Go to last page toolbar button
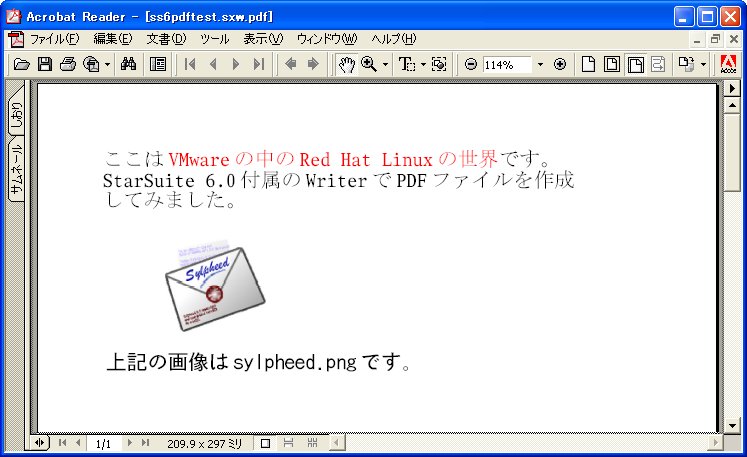Screen dimensions: 747x457 tap(259, 64)
